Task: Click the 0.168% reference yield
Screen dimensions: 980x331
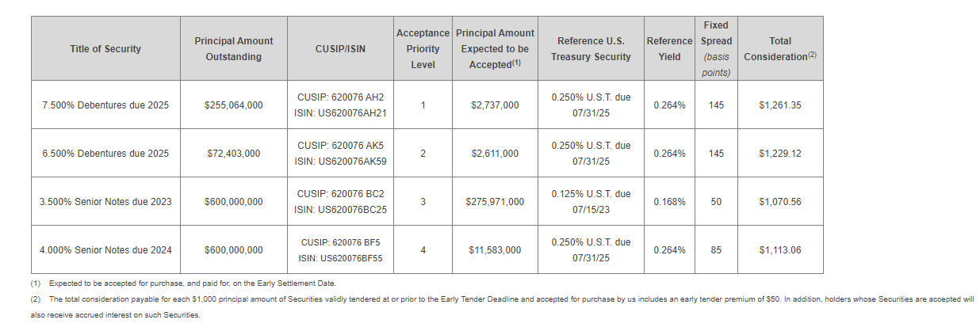Action: tap(669, 202)
